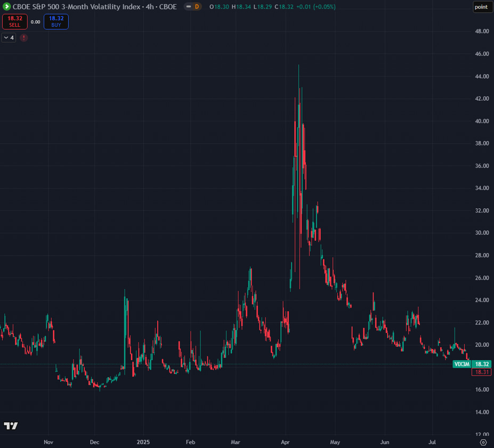Click the Nov label on the time axis

(48, 442)
